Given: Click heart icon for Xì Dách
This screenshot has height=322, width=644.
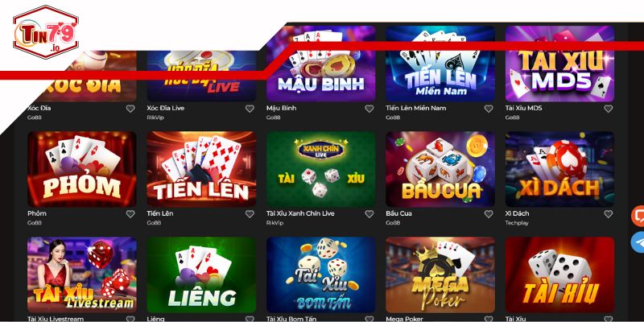Looking at the screenshot, I should click(x=609, y=214).
